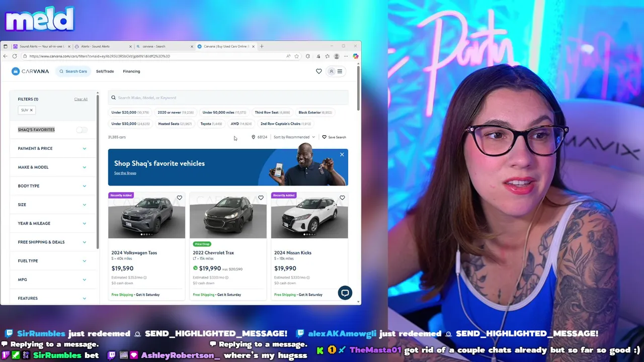Open the favorites heart icon in header
The height and width of the screenshot is (362, 644).
(319, 71)
